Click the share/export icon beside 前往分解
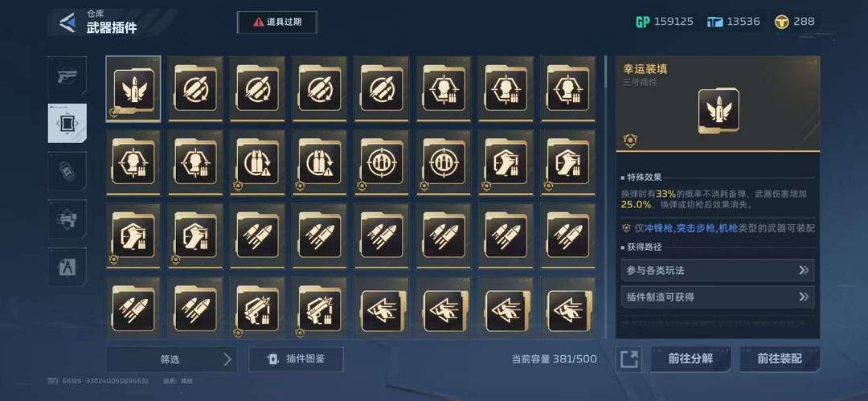Screen dimensions: 868x401 [628, 359]
